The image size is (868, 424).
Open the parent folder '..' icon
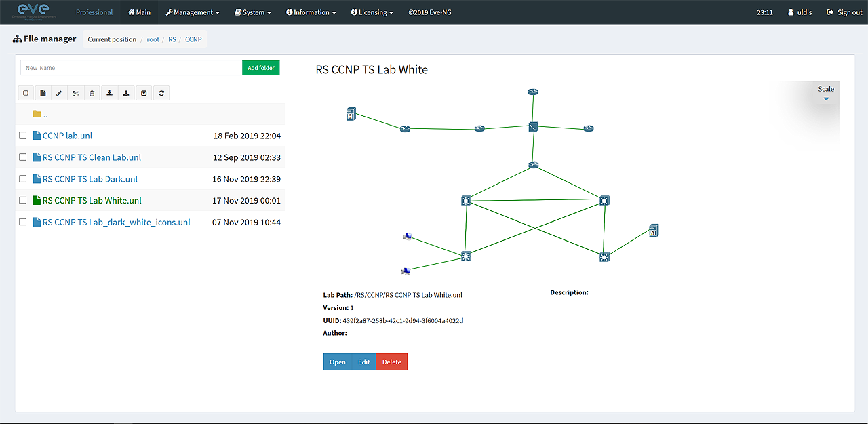click(x=37, y=114)
